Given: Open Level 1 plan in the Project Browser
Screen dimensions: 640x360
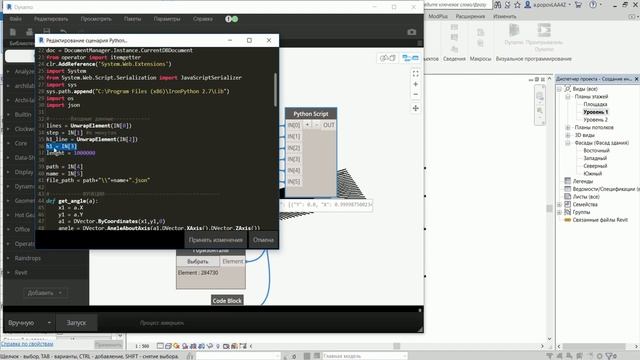Looking at the screenshot, I should pyautogui.click(x=596, y=112).
